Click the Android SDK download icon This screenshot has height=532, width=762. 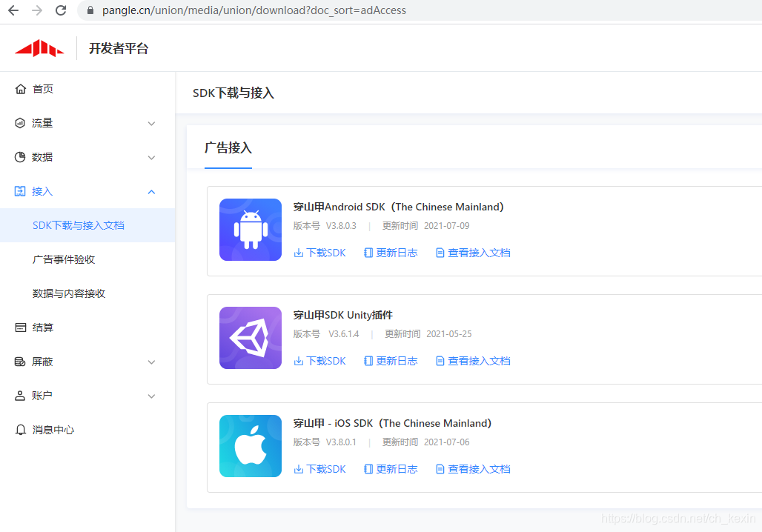click(299, 253)
